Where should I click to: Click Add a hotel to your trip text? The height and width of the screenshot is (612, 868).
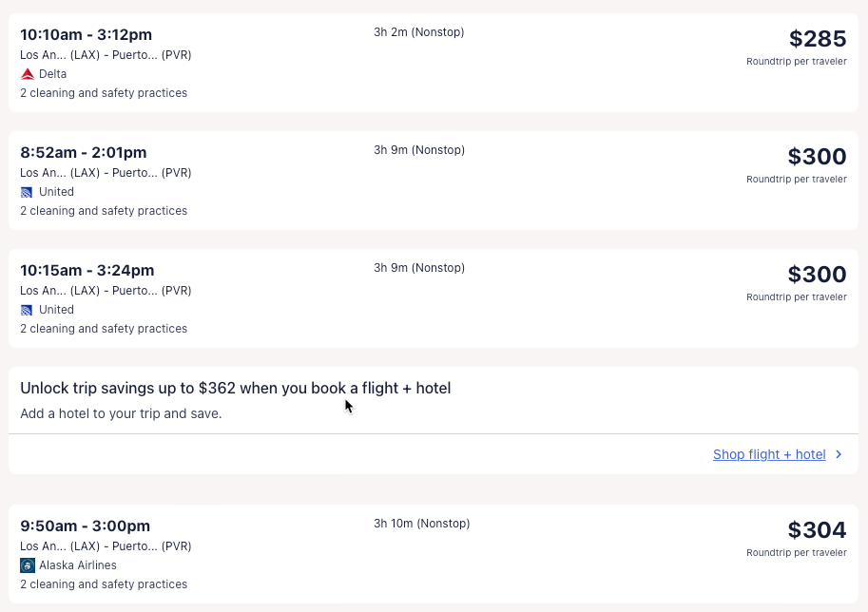coord(121,414)
